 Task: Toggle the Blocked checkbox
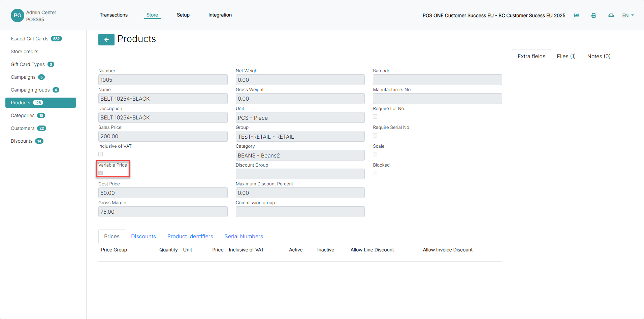(x=375, y=173)
